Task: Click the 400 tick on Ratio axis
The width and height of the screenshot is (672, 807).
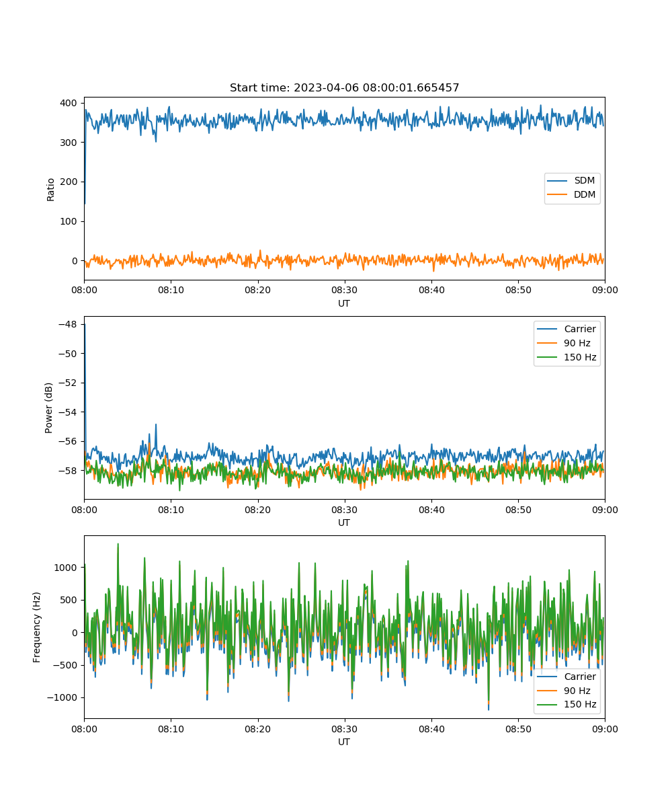Action: [70, 103]
